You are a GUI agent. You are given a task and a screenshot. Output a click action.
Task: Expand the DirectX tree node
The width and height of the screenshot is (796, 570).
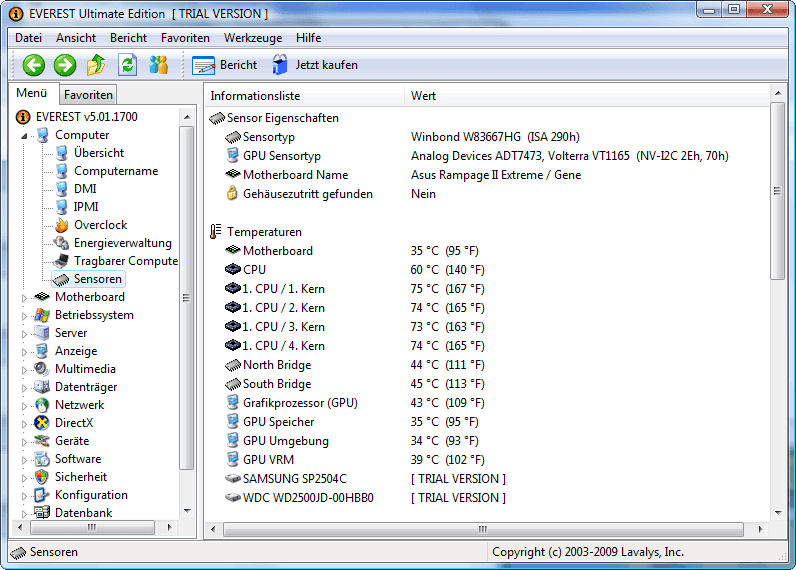(24, 424)
